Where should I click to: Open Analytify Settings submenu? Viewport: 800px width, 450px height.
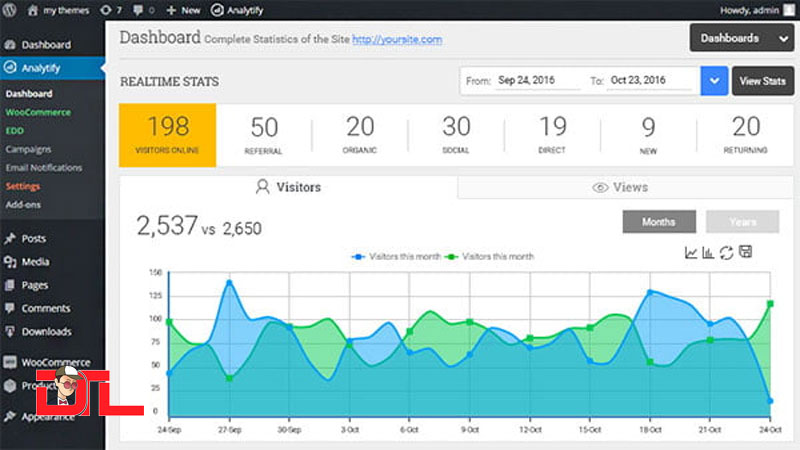23,186
